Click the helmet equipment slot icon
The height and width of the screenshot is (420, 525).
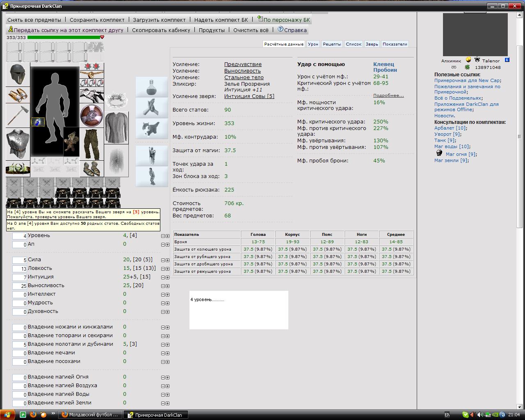pyautogui.click(x=18, y=74)
